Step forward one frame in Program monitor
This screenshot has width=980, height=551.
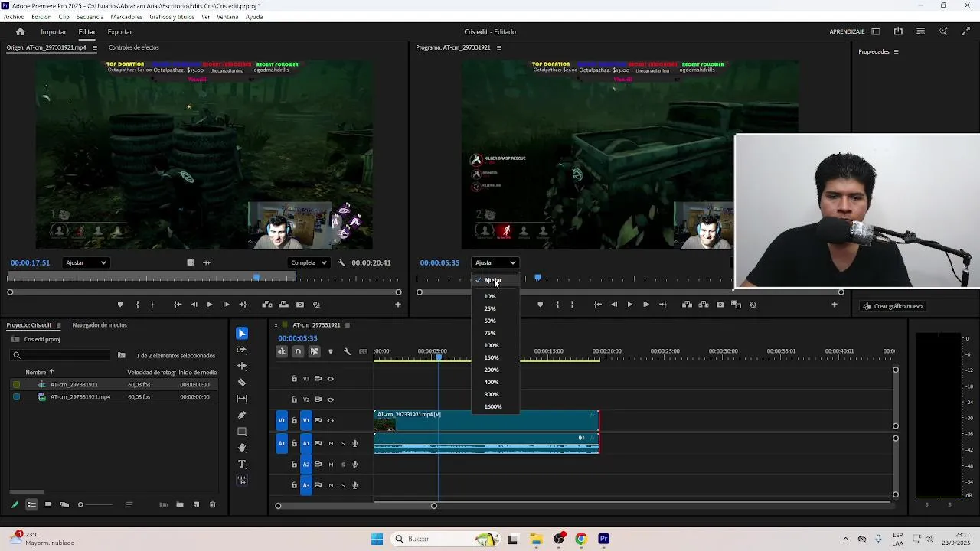click(x=646, y=305)
